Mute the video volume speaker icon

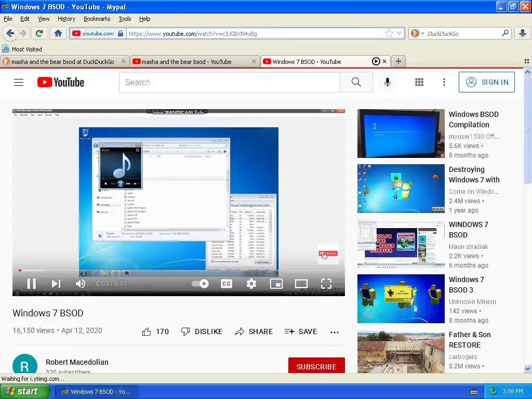[x=81, y=284]
